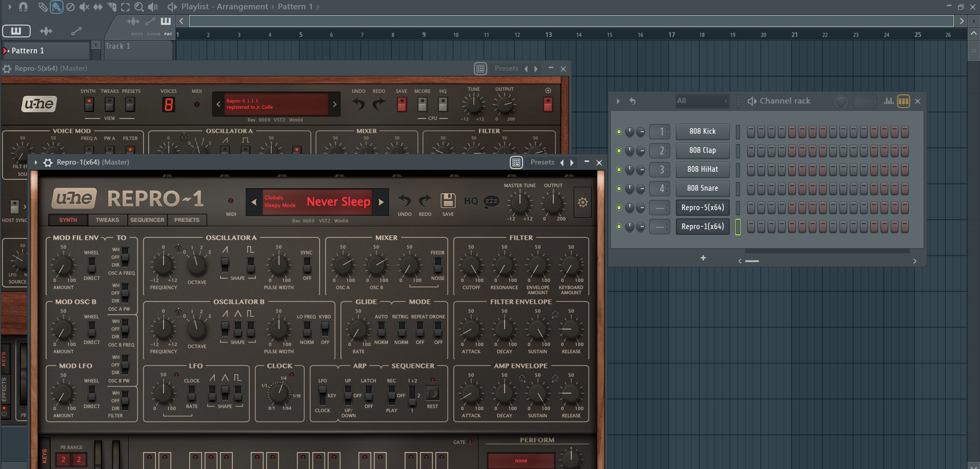Go to next Repro-5 preset in display
The height and width of the screenshot is (469, 980).
[x=335, y=104]
